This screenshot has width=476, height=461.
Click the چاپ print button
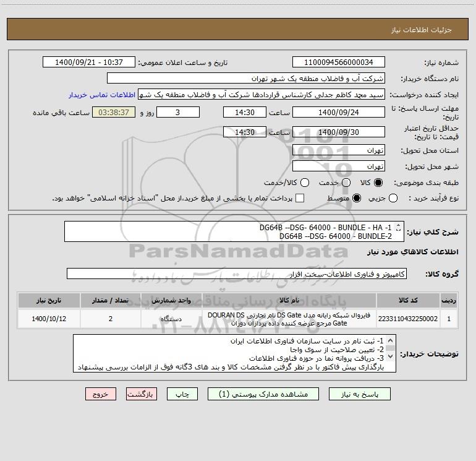(182, 394)
